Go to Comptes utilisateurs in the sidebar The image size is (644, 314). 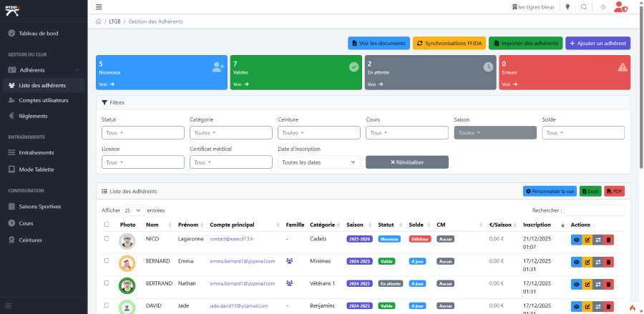click(x=43, y=100)
